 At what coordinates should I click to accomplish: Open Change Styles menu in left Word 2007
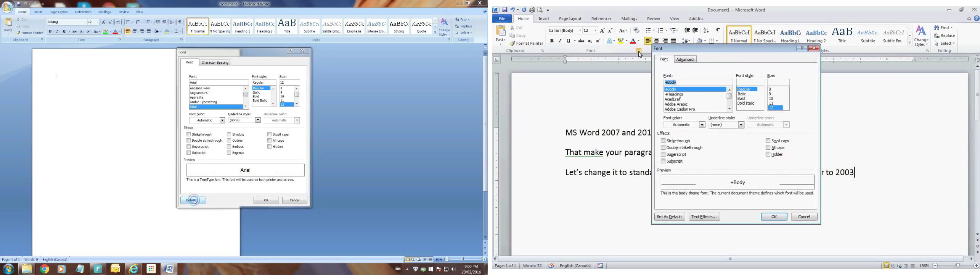point(444,27)
